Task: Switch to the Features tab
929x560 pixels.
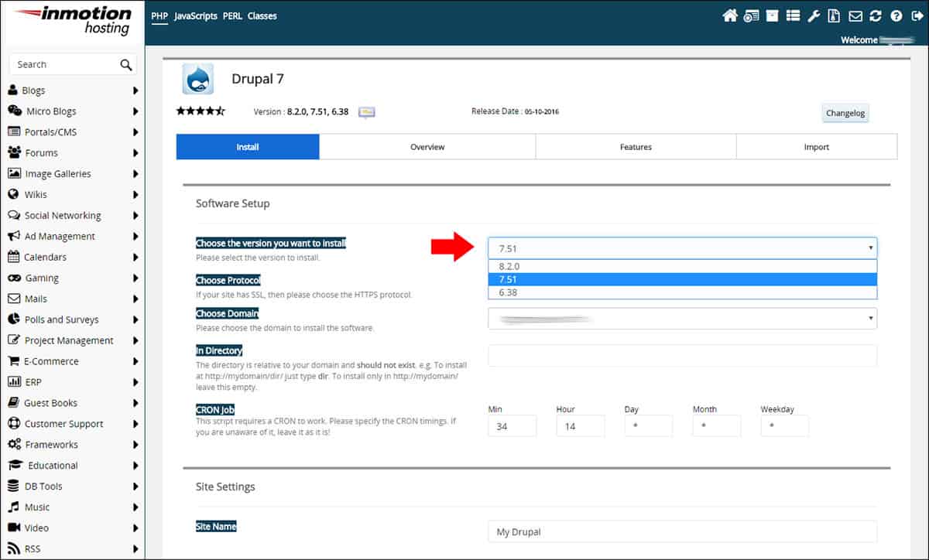Action: pos(636,147)
